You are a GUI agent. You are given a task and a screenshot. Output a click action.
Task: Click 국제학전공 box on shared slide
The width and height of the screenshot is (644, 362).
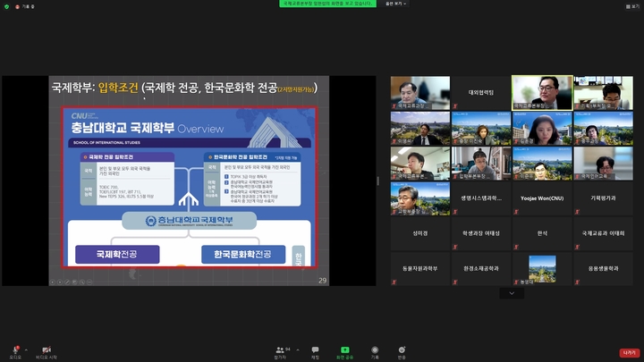tap(117, 255)
